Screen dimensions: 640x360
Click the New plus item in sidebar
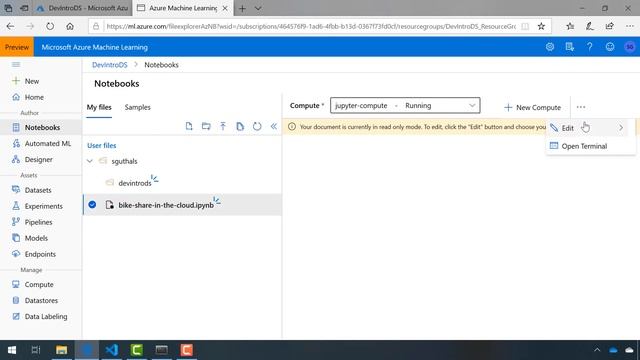click(x=26, y=81)
